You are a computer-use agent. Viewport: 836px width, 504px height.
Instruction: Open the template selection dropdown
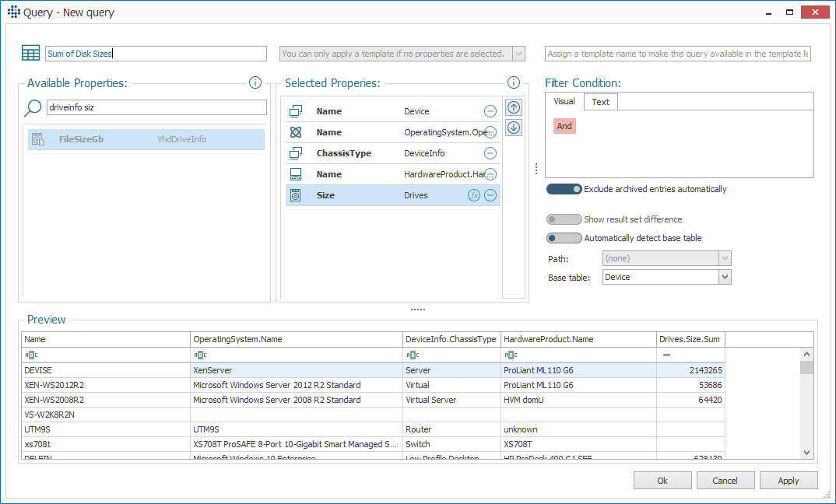(518, 54)
